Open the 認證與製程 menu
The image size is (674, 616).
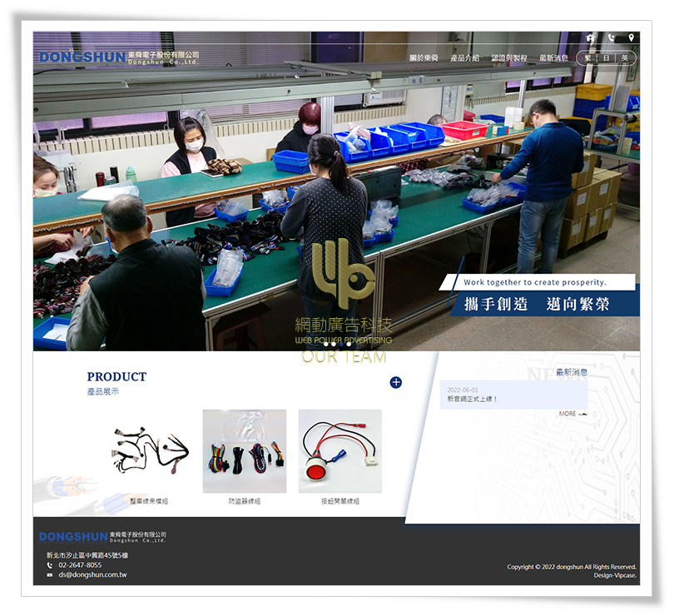(x=508, y=58)
